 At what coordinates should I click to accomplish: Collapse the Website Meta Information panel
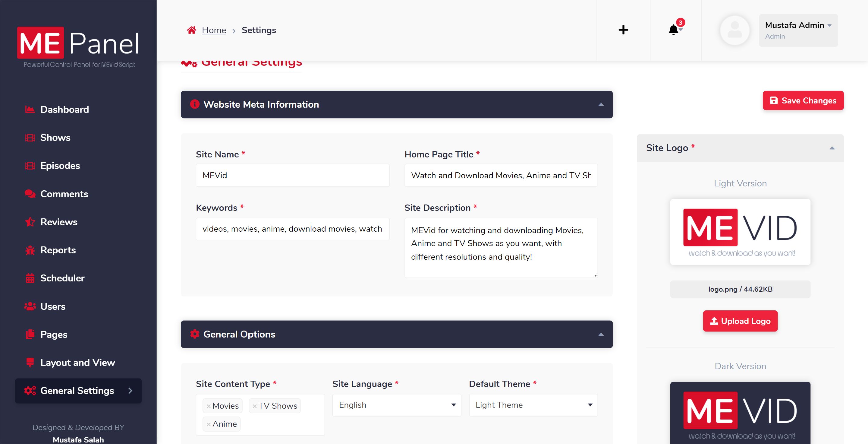[x=601, y=104]
